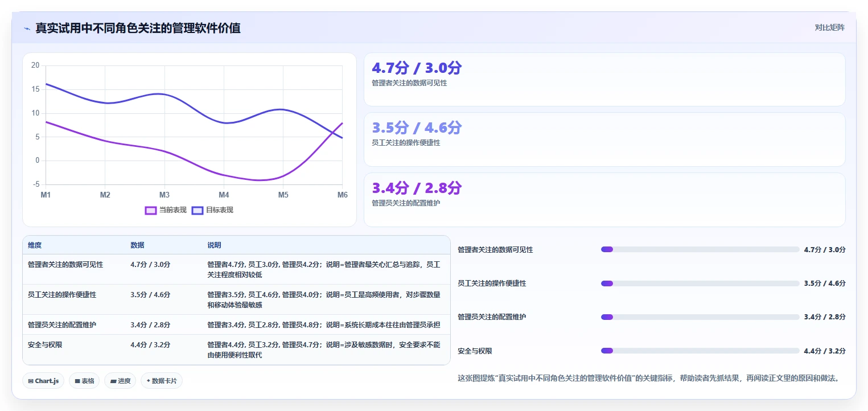Click the -5 value on the y-axis

point(36,184)
